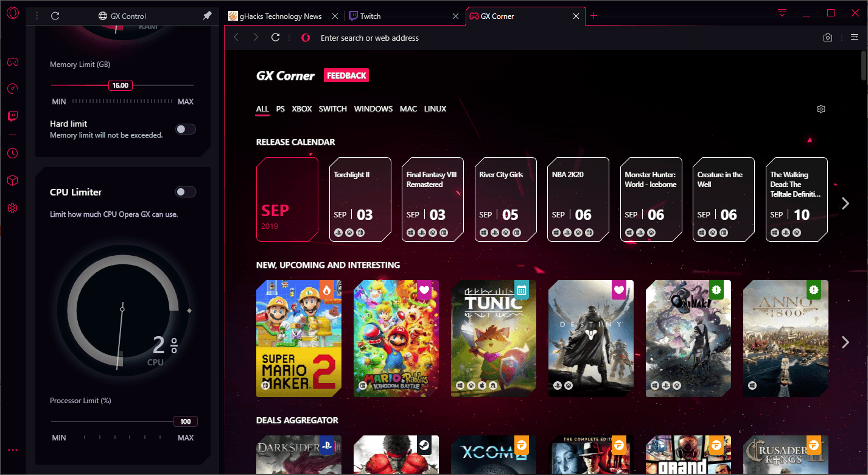Pin the GX Control panel
Viewport: 868px width, 475px height.
click(x=207, y=16)
